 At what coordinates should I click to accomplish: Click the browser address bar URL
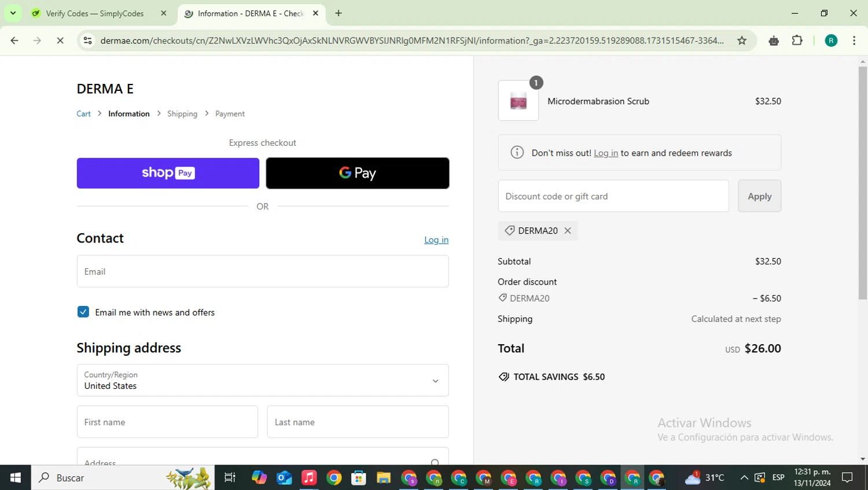(x=411, y=40)
